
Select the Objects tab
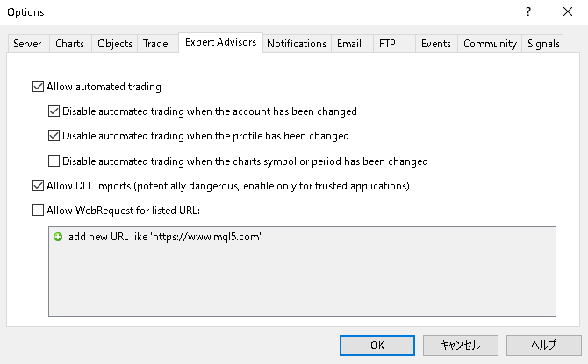[115, 44]
